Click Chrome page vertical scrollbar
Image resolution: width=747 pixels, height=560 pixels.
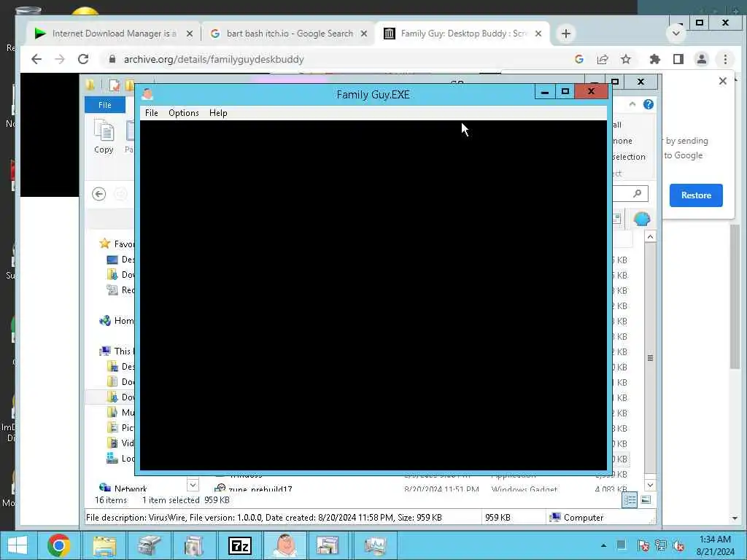[735, 296]
